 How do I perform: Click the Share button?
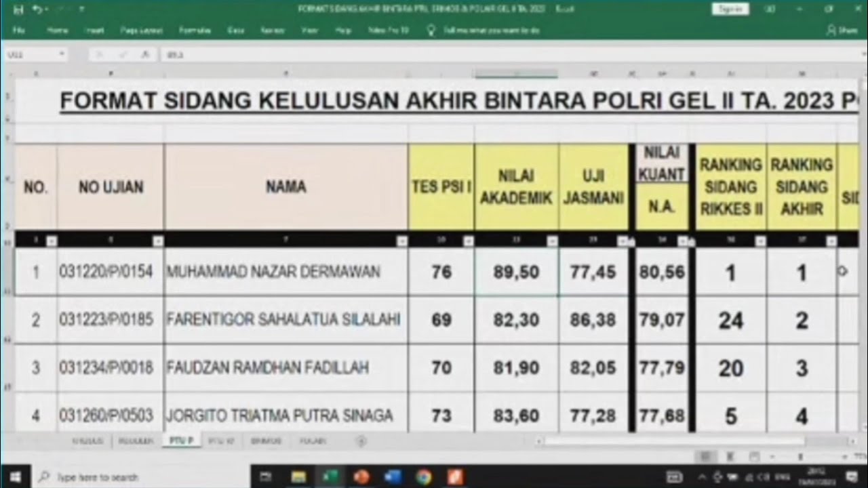[842, 30]
